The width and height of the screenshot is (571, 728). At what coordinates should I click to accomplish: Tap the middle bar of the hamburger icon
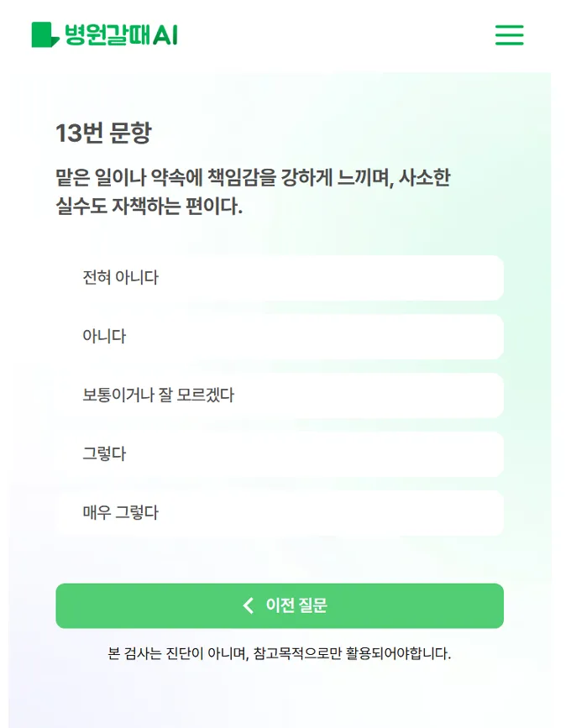[x=509, y=36]
